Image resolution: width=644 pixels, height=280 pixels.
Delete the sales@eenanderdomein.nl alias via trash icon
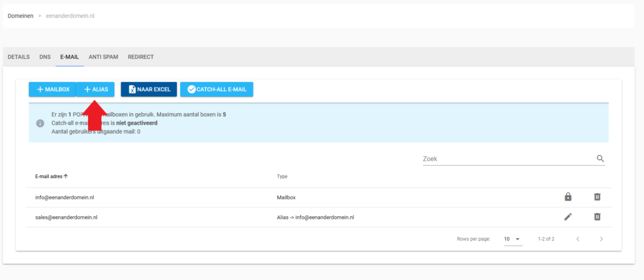(597, 217)
